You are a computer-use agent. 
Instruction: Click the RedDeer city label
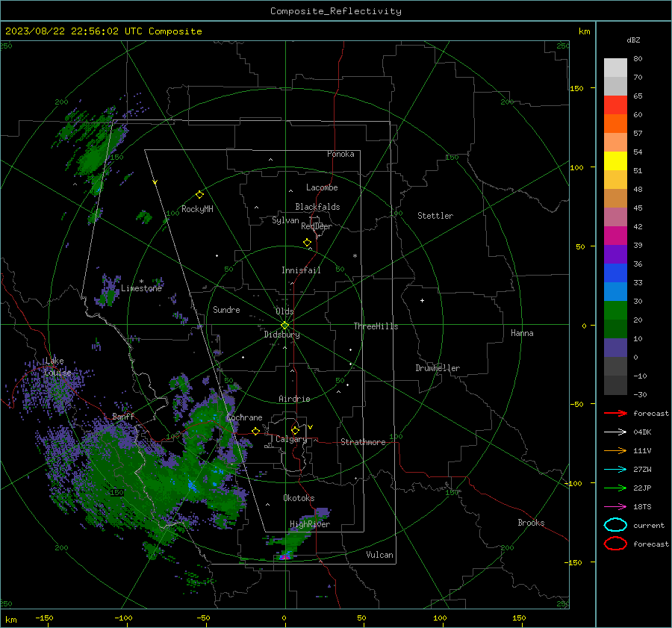[x=317, y=226]
